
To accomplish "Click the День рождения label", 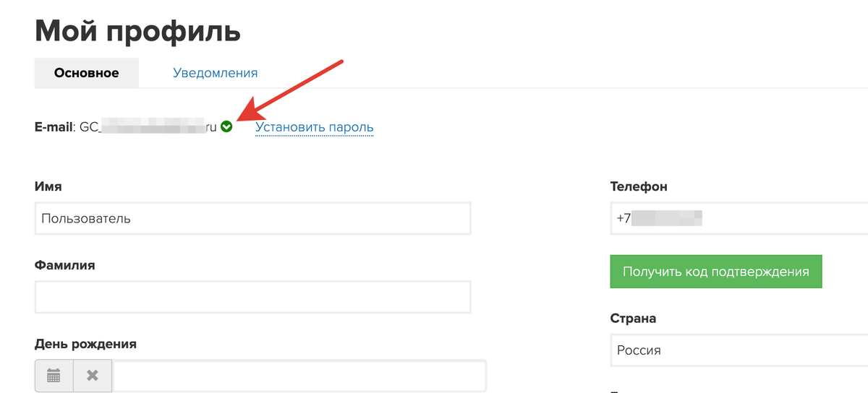I will click(85, 344).
